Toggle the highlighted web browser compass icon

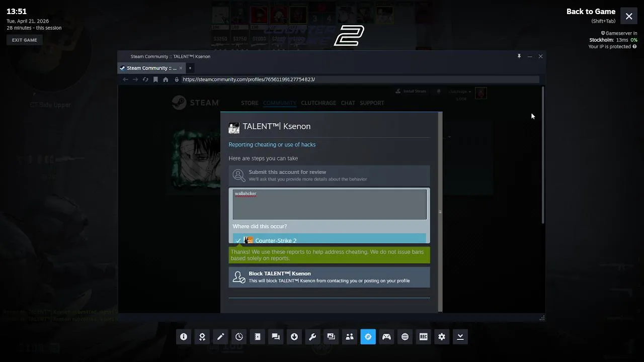click(x=368, y=337)
